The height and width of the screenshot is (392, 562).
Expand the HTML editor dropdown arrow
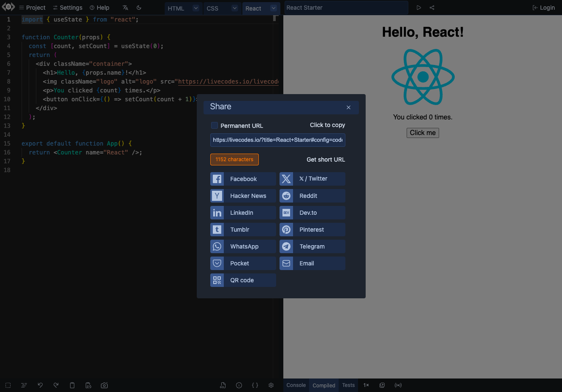(x=196, y=8)
